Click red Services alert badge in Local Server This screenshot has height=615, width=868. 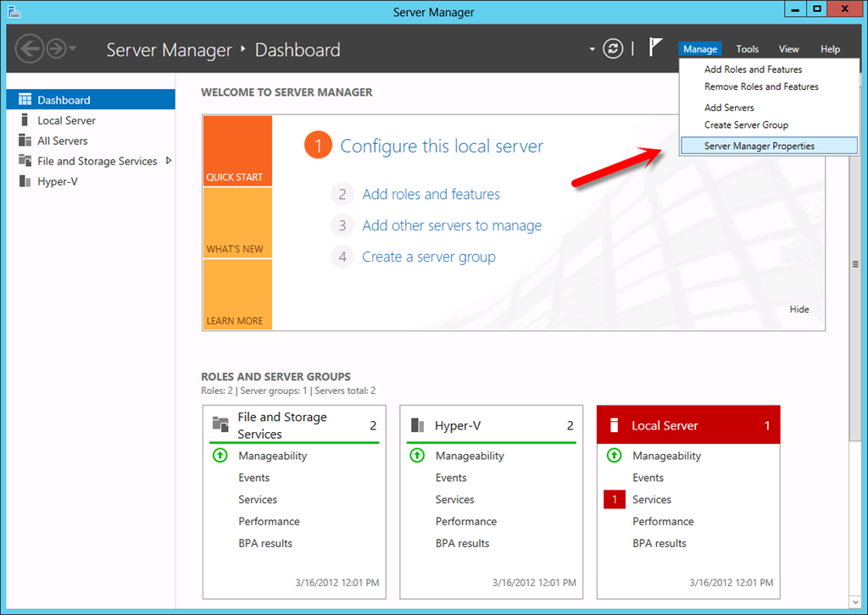click(x=614, y=500)
